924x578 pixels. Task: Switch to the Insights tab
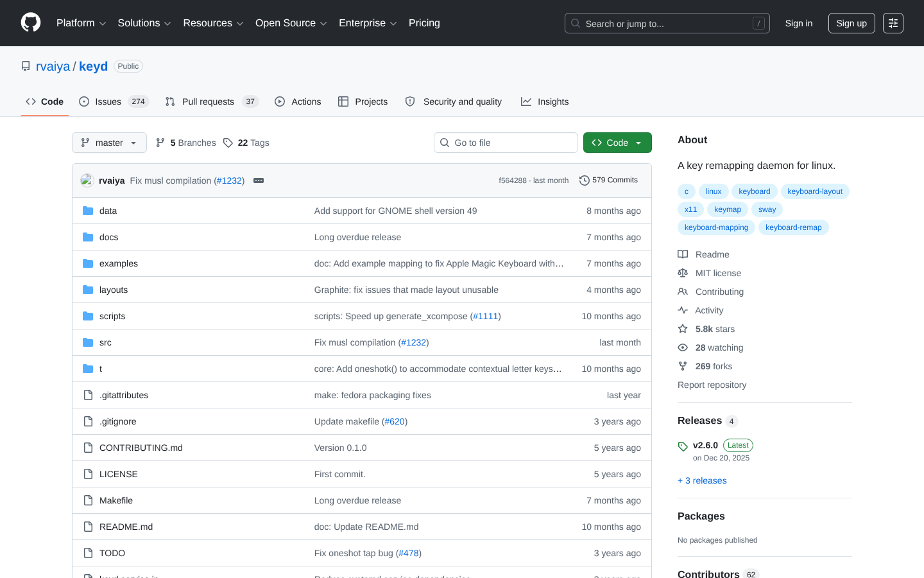pos(545,101)
